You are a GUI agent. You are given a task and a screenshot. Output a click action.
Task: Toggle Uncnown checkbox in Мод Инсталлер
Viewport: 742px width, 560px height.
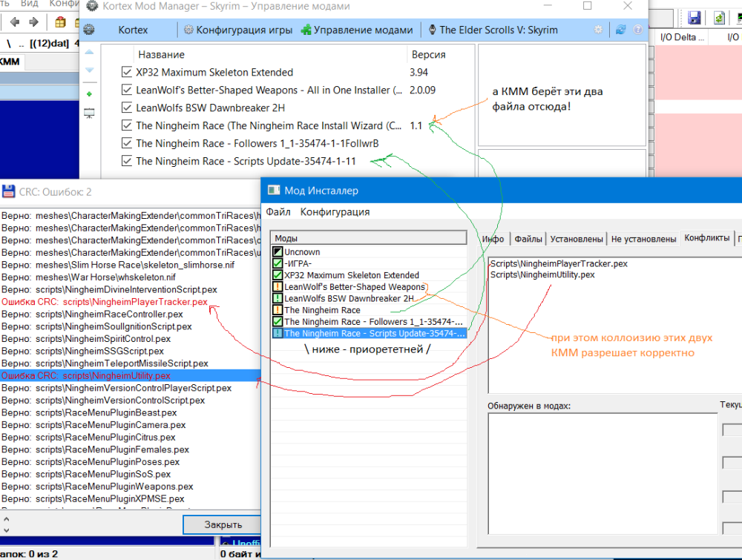coord(278,251)
